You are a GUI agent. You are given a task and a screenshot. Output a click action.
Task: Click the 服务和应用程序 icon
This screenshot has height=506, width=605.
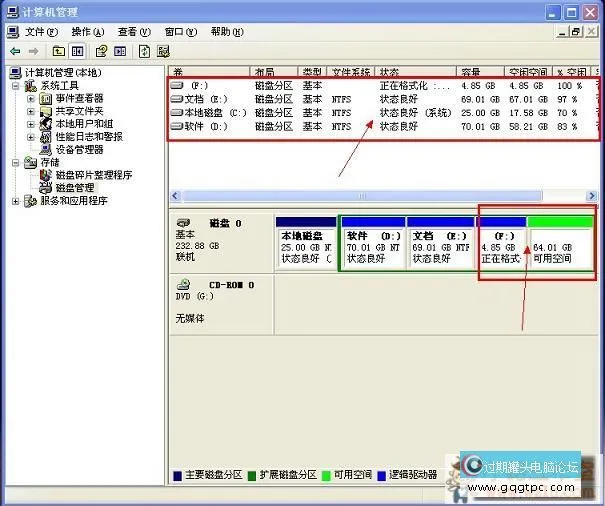(30, 201)
